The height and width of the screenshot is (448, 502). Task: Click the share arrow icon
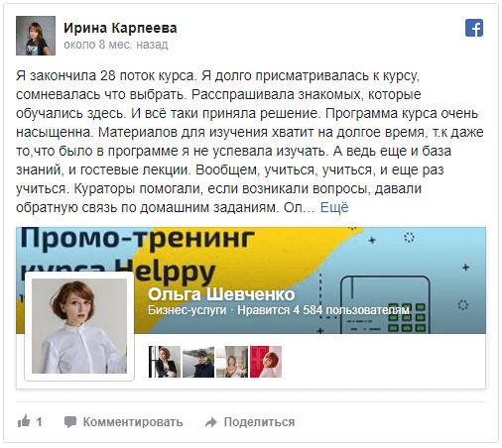coord(211,422)
